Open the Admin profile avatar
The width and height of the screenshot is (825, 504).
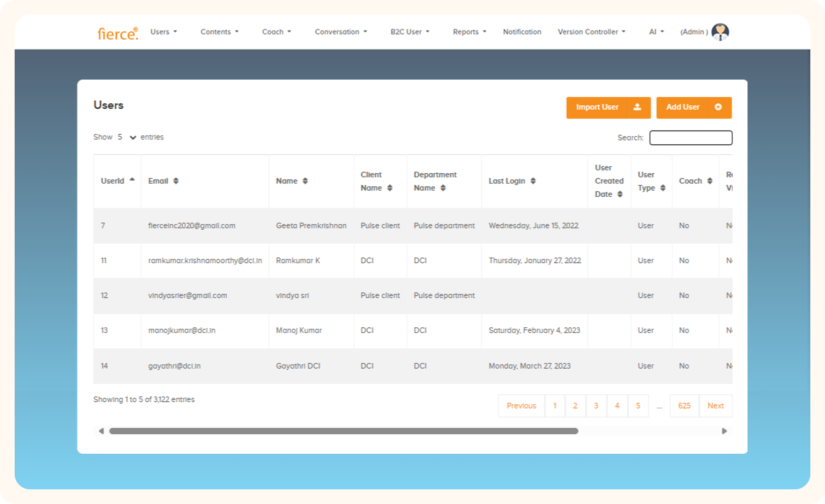pyautogui.click(x=720, y=31)
